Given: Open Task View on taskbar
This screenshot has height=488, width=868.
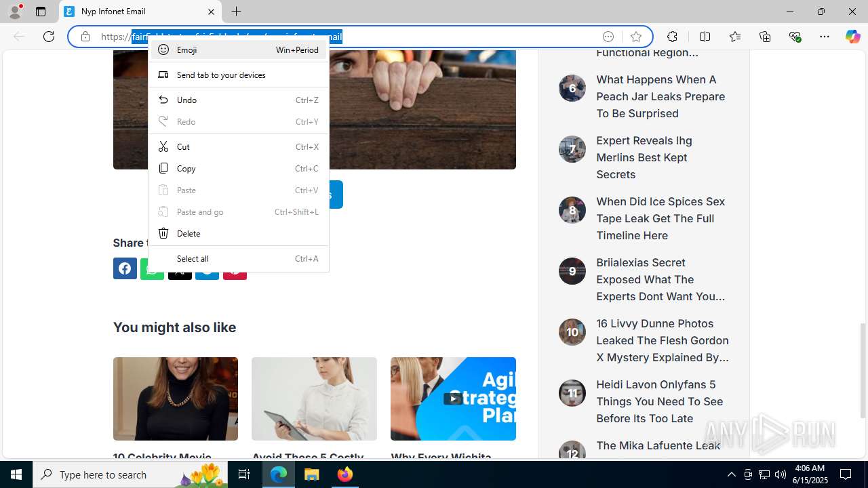Looking at the screenshot, I should [x=245, y=474].
